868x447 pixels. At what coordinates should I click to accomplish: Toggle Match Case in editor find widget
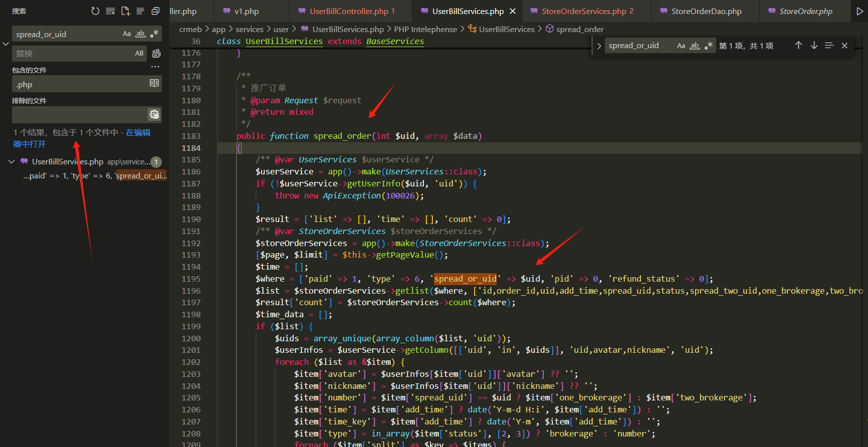(x=681, y=46)
